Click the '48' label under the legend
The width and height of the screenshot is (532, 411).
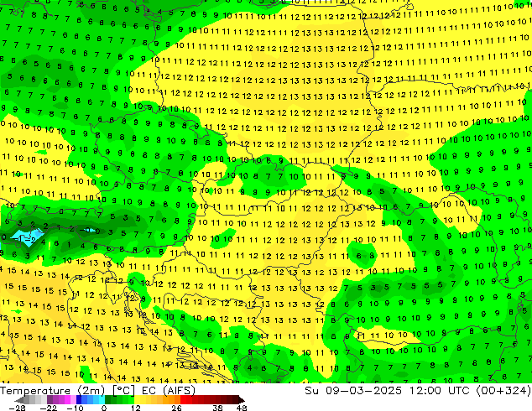tap(242, 408)
